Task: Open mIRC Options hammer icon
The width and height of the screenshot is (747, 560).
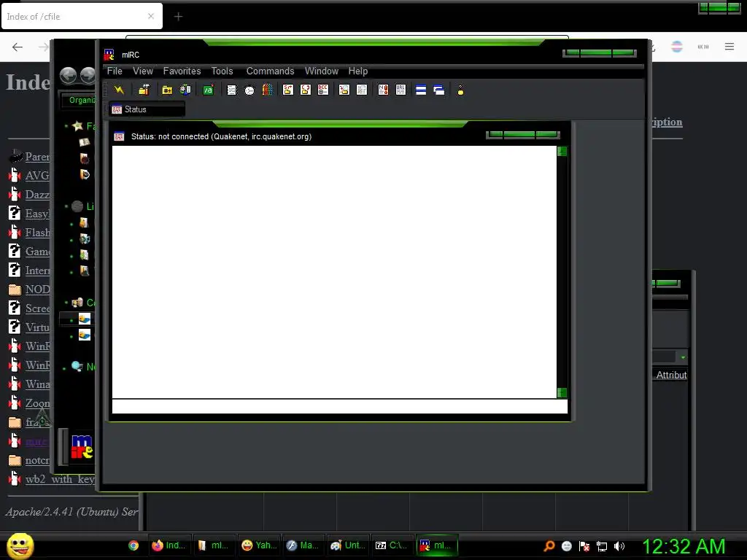Action: 144,90
